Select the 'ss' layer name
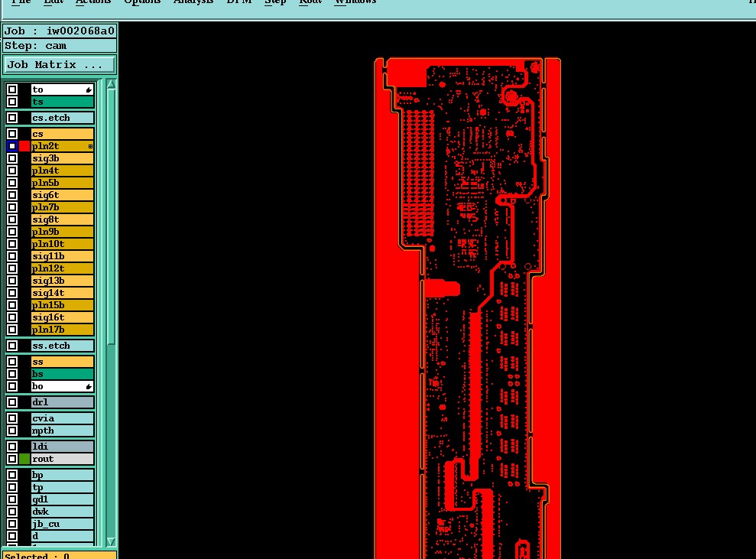Viewport: 756px width, 559px height. [x=62, y=361]
